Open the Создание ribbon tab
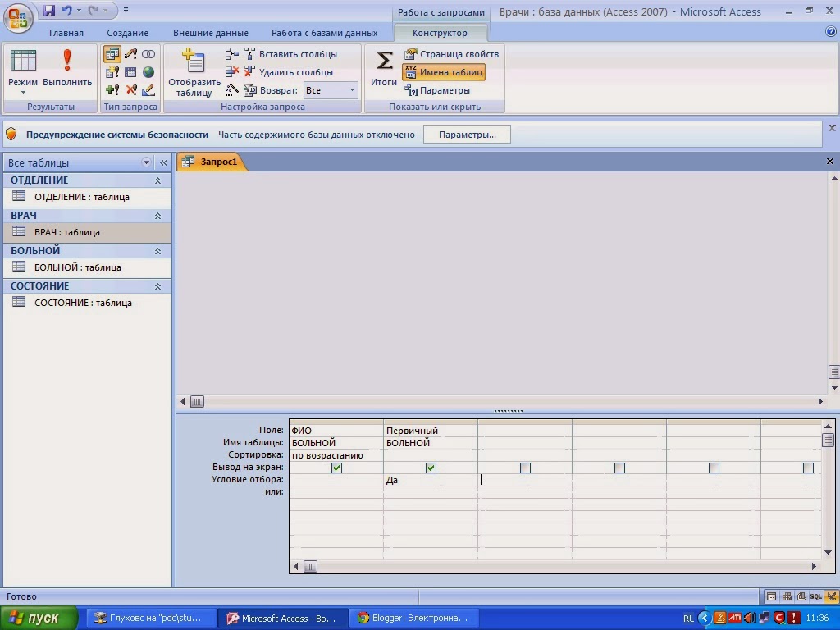840x630 pixels. [127, 33]
